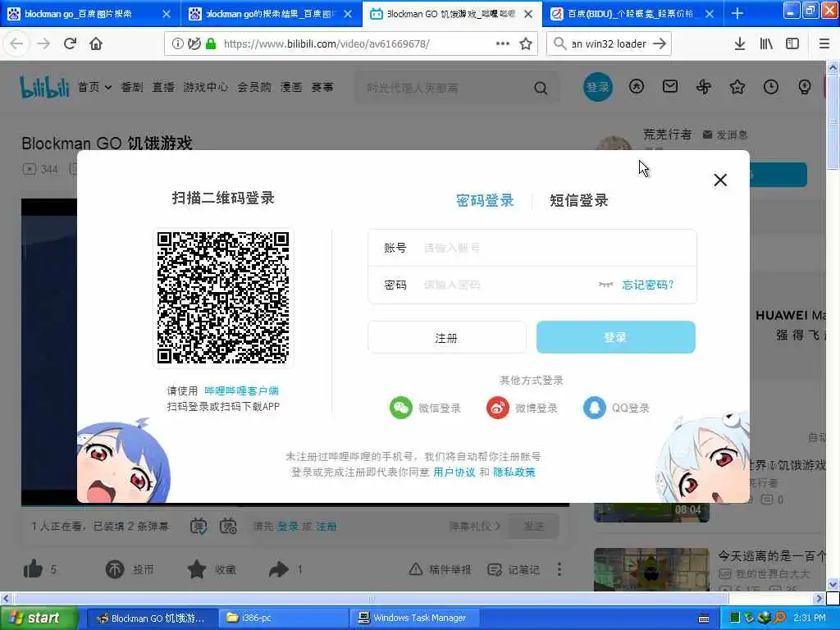Image resolution: width=840 pixels, height=630 pixels.
Task: Go back with Firefox back arrow
Action: pos(16,43)
